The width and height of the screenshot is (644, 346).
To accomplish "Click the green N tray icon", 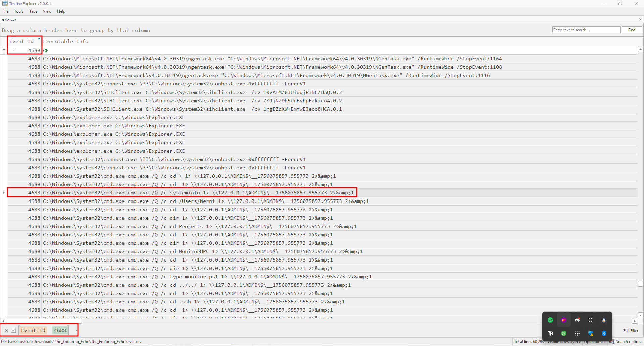I will 564,333.
